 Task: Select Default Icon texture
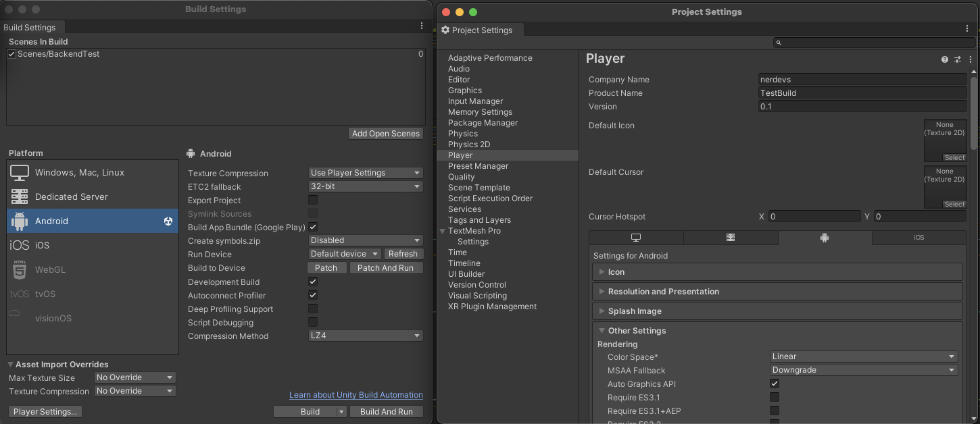[x=955, y=157]
